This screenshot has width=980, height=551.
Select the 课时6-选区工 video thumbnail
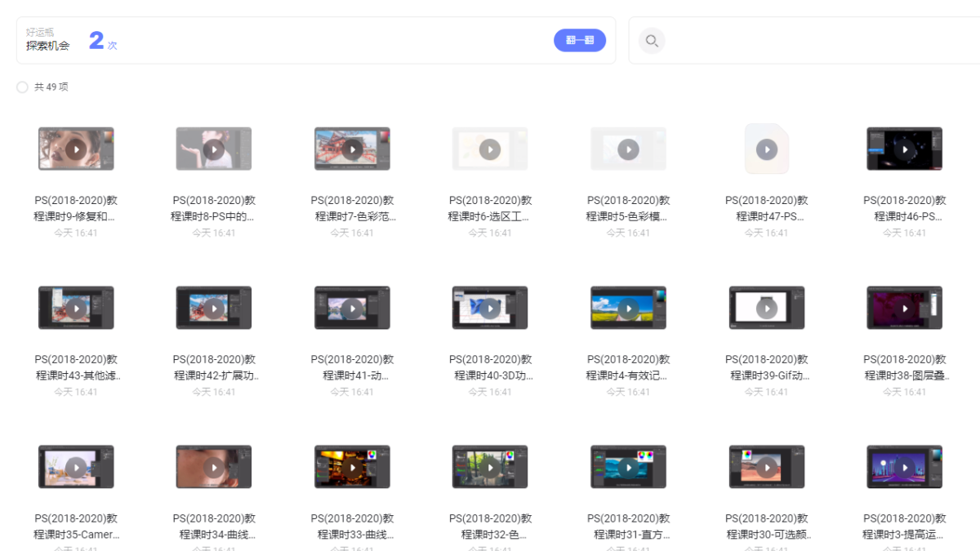tap(490, 149)
